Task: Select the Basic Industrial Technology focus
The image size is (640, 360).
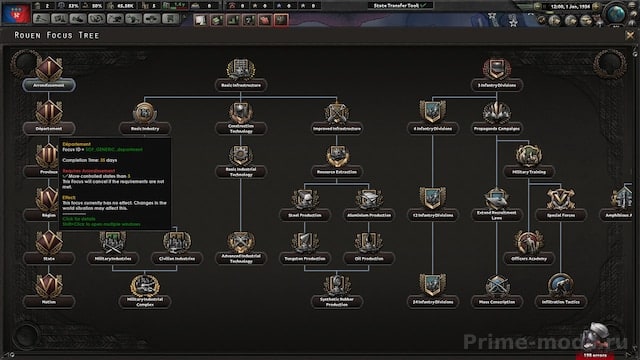Action: [x=241, y=162]
